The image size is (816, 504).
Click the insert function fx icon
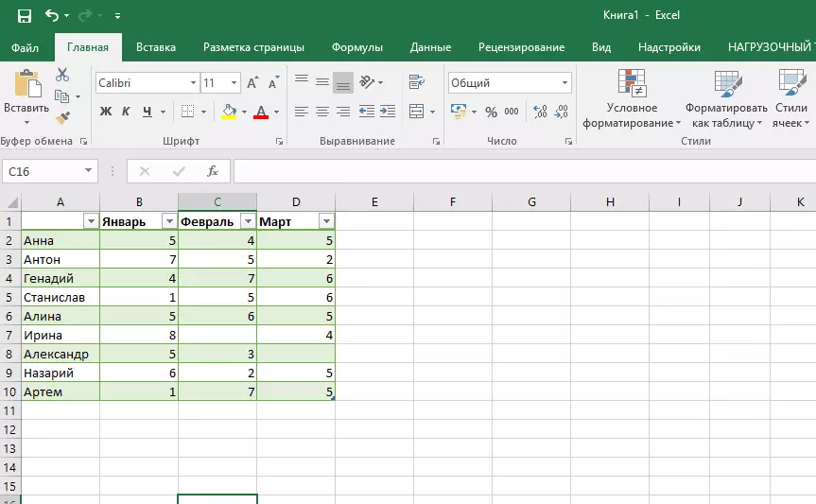(x=213, y=171)
